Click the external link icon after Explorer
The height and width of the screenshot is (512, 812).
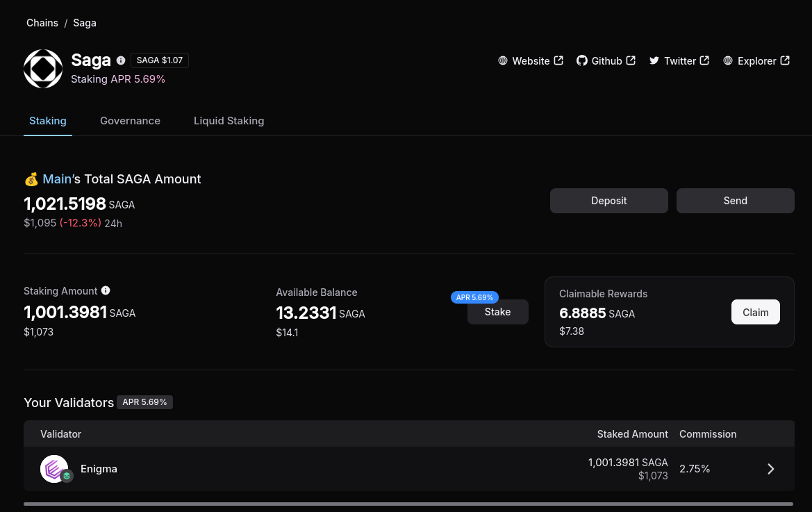coord(785,60)
